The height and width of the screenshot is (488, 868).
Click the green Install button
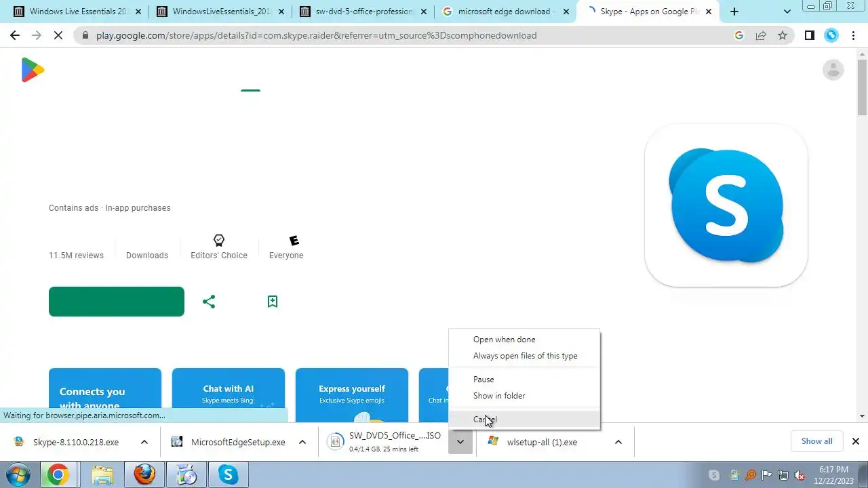[x=117, y=302]
